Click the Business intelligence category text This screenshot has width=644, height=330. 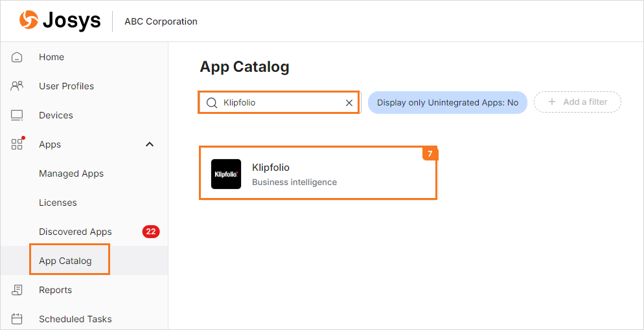click(295, 182)
